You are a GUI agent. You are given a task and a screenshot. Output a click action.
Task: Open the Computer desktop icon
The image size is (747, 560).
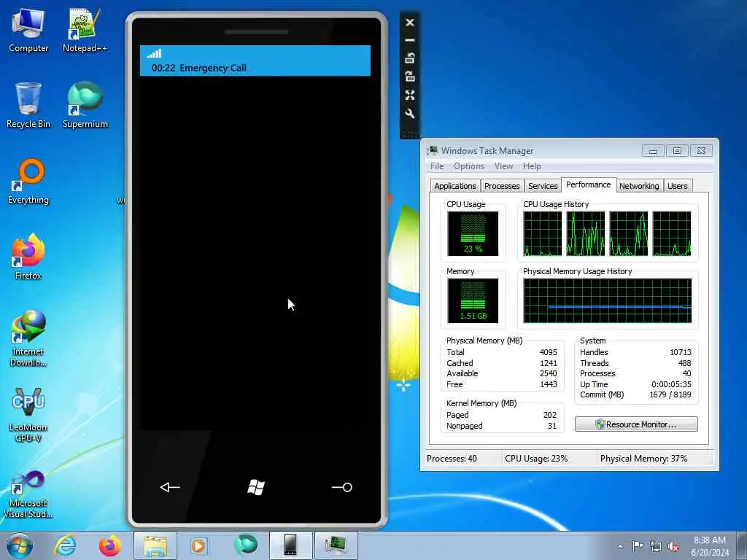28,31
